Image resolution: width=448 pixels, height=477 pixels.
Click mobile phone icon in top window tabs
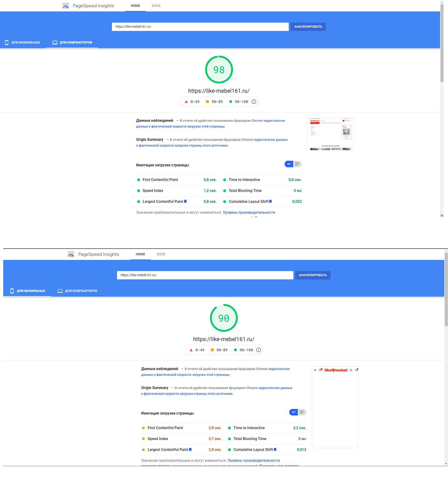coord(7,42)
